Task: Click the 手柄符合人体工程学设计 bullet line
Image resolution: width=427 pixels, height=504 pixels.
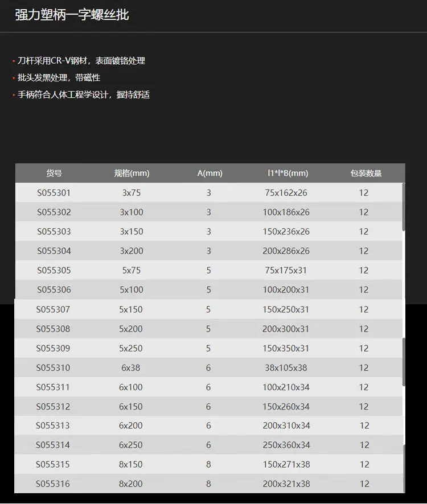Action: (x=84, y=95)
